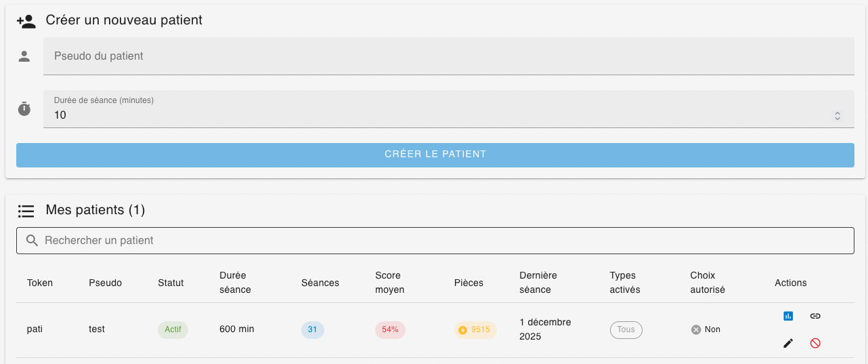The height and width of the screenshot is (364, 868).
Task: Click the person icon beside pseudo field
Action: (x=24, y=56)
